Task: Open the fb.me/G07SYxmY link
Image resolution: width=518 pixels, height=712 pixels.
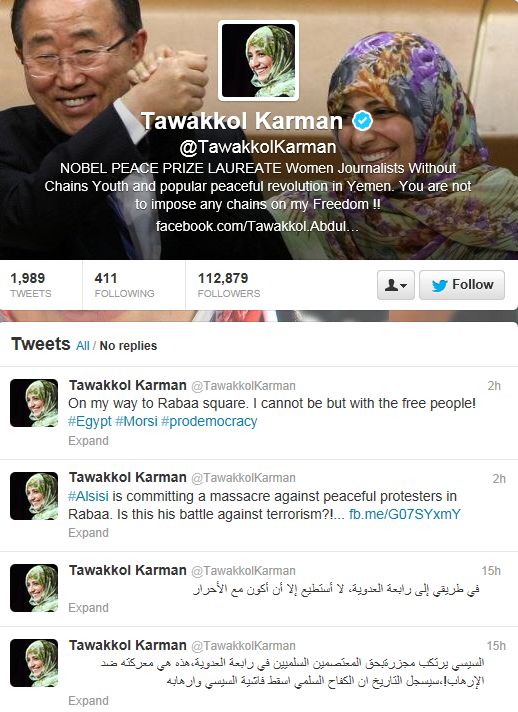Action: pos(405,514)
